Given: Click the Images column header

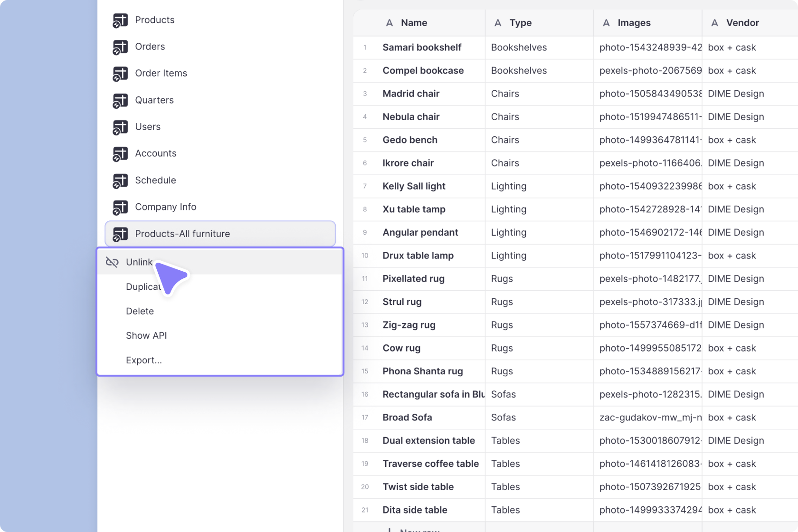Looking at the screenshot, I should pos(634,23).
